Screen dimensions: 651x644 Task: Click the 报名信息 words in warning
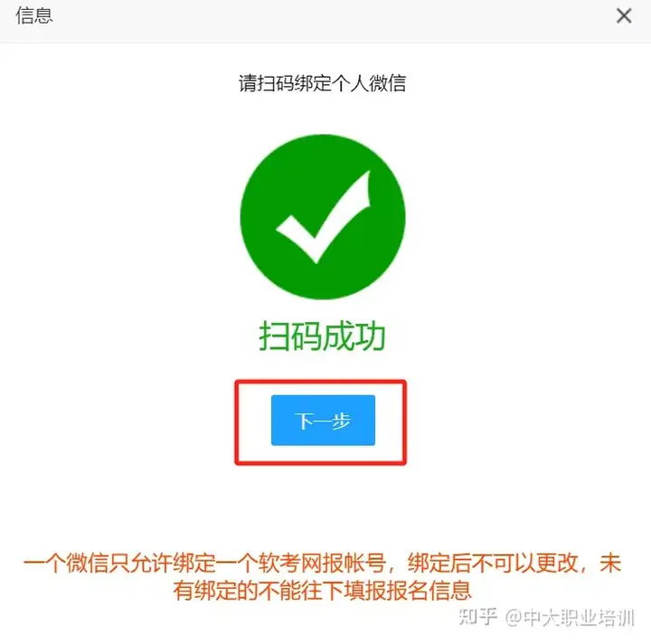pyautogui.click(x=429, y=591)
